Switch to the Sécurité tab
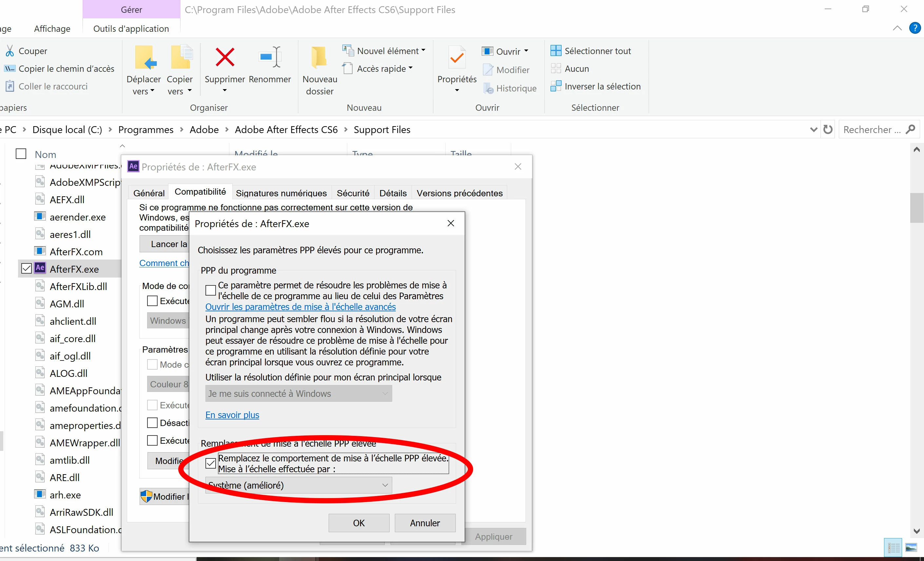 pos(353,193)
